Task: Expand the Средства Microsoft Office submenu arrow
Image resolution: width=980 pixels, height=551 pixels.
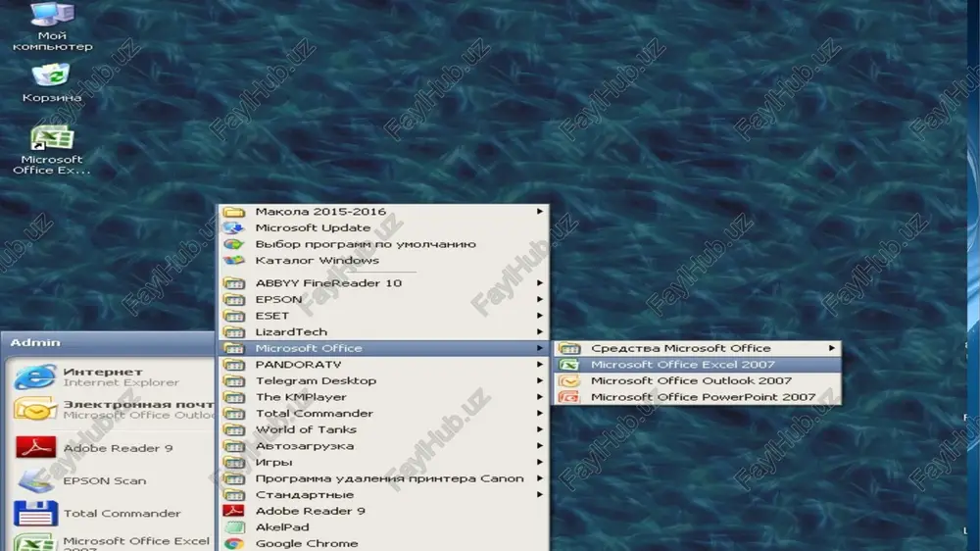Action: point(831,348)
